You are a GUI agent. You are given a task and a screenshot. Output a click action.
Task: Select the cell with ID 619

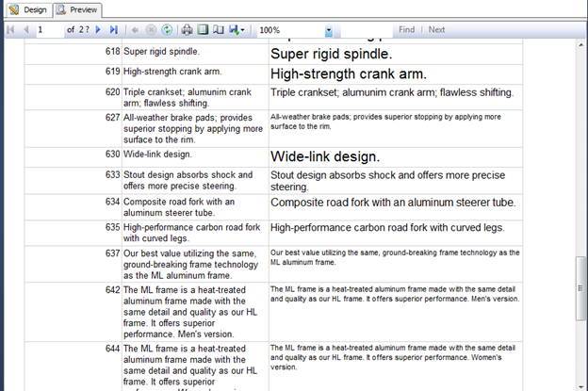pyautogui.click(x=73, y=74)
